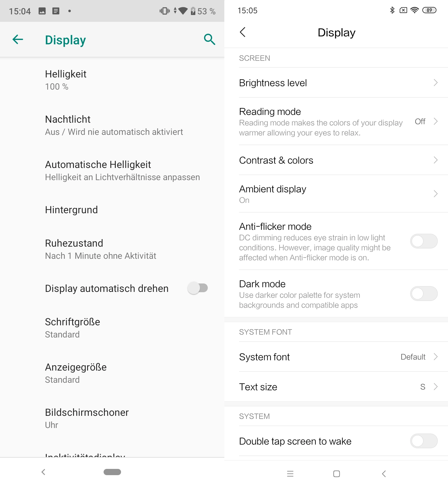Open the Nachtlicht setting
This screenshot has width=448, height=487.
(112, 125)
